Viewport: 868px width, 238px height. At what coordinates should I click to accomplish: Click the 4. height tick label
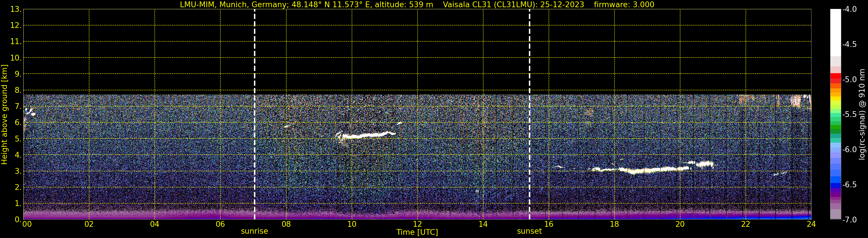coord(18,155)
